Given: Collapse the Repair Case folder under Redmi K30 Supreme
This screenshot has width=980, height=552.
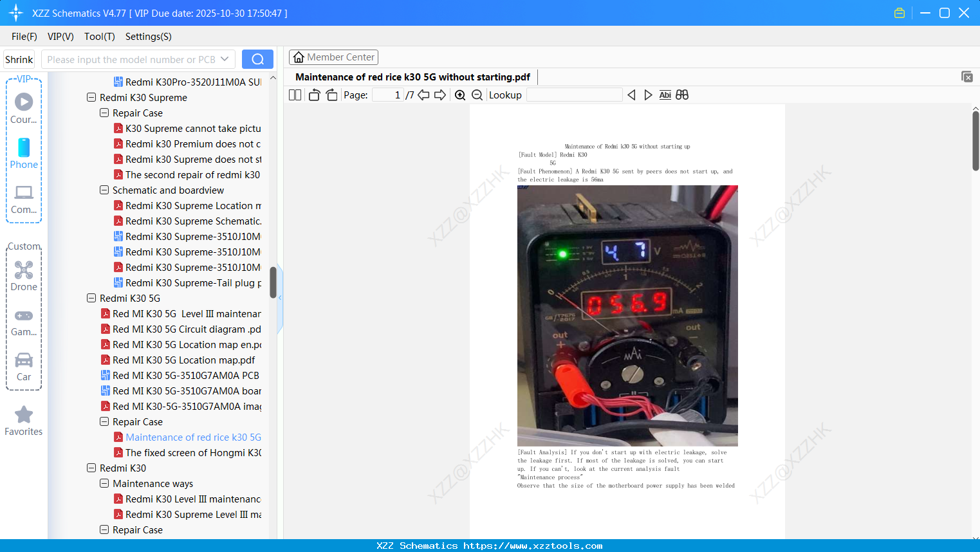Looking at the screenshot, I should point(104,113).
